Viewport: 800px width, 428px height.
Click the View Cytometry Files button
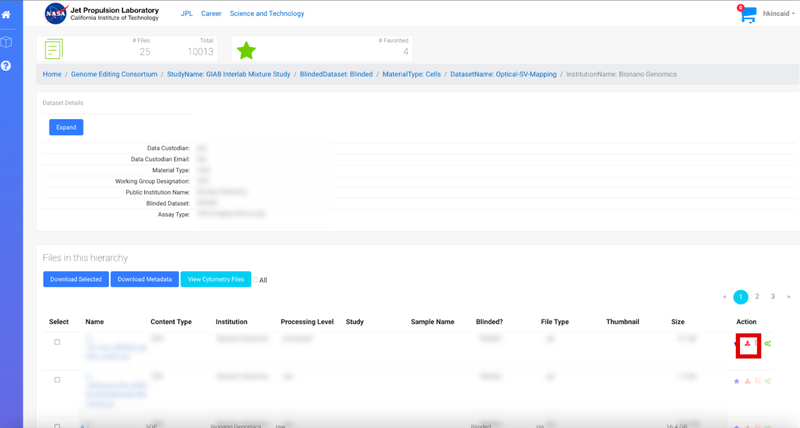click(216, 279)
